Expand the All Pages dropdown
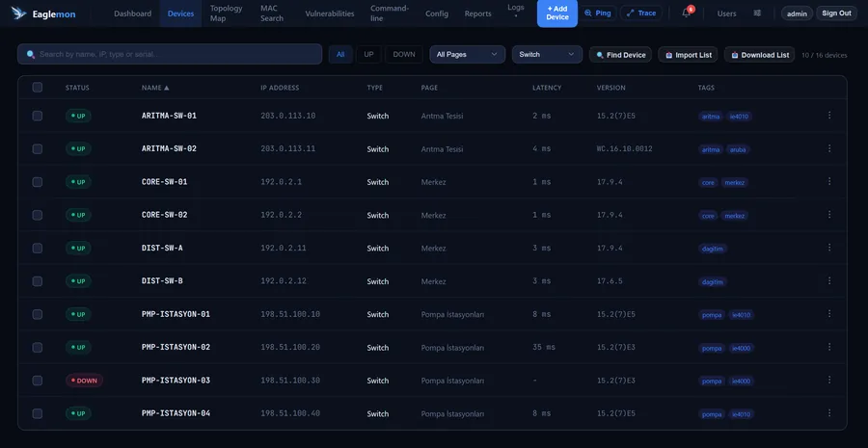 (467, 54)
